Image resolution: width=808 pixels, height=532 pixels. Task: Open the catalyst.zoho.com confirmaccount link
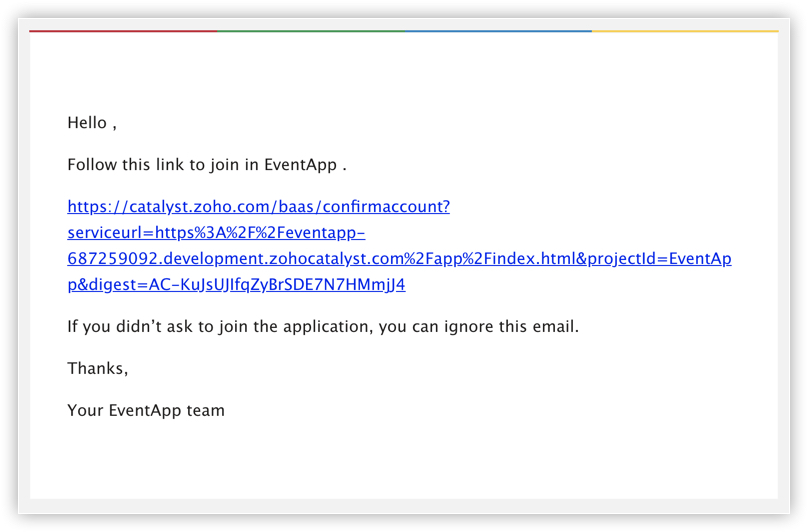pos(258,207)
